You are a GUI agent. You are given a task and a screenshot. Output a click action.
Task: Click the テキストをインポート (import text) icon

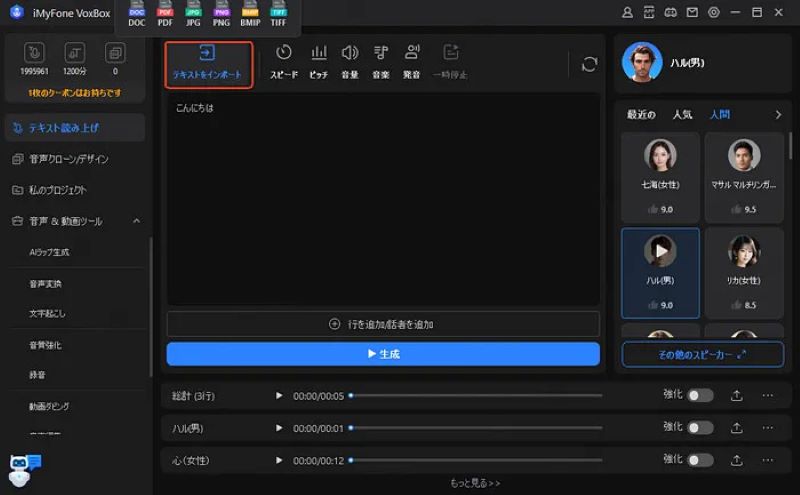pyautogui.click(x=207, y=53)
